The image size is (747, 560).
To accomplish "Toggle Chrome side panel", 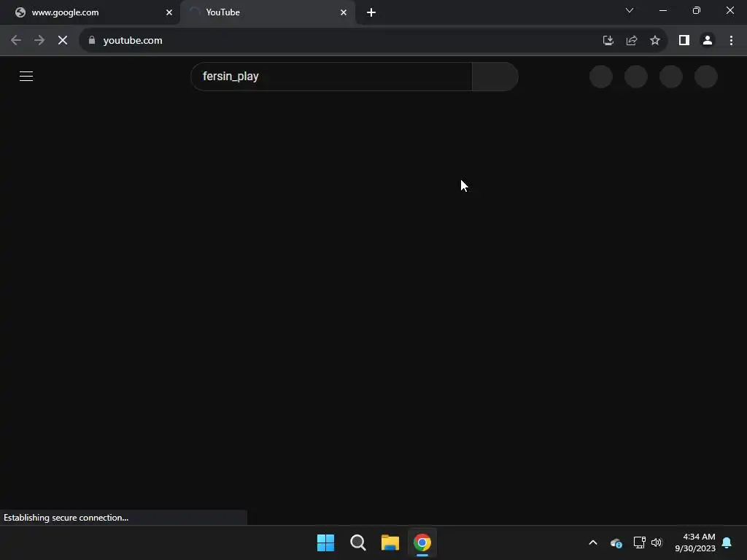I will click(684, 41).
